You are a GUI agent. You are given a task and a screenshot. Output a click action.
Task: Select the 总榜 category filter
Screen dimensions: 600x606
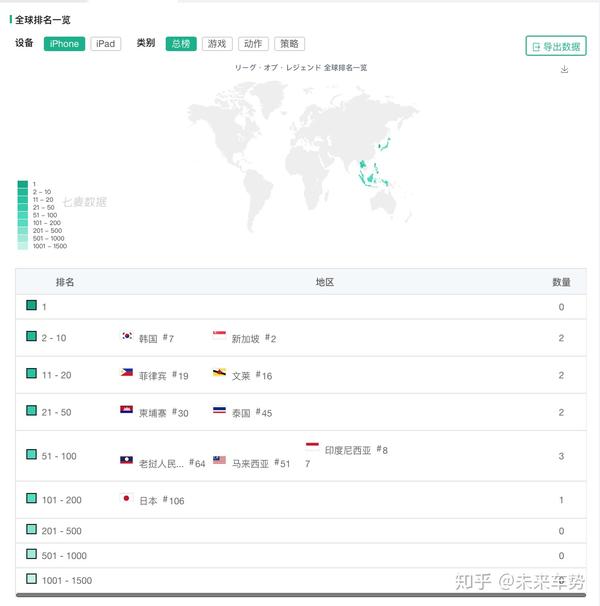pos(181,44)
